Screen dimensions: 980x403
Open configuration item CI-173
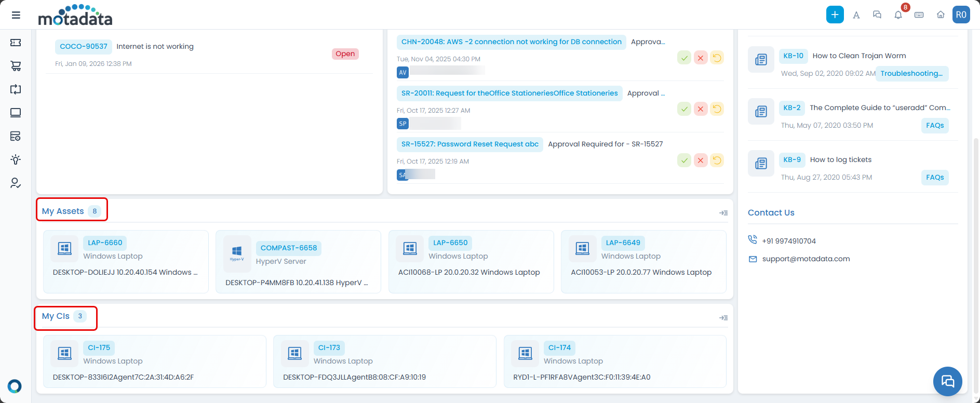[x=329, y=348]
